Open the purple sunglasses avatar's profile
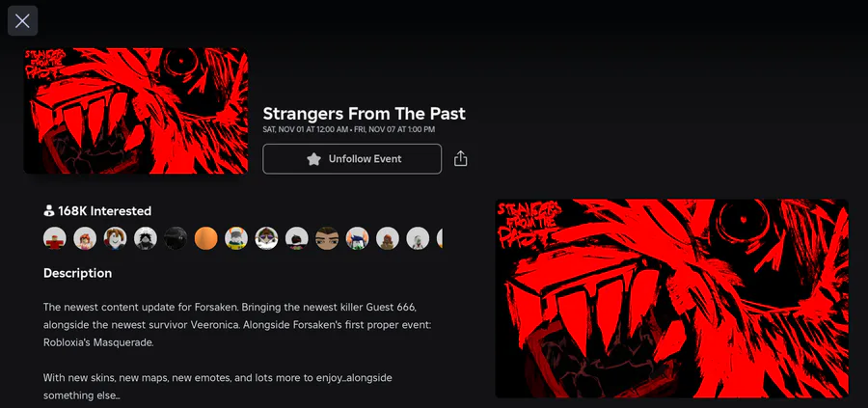 [x=266, y=238]
